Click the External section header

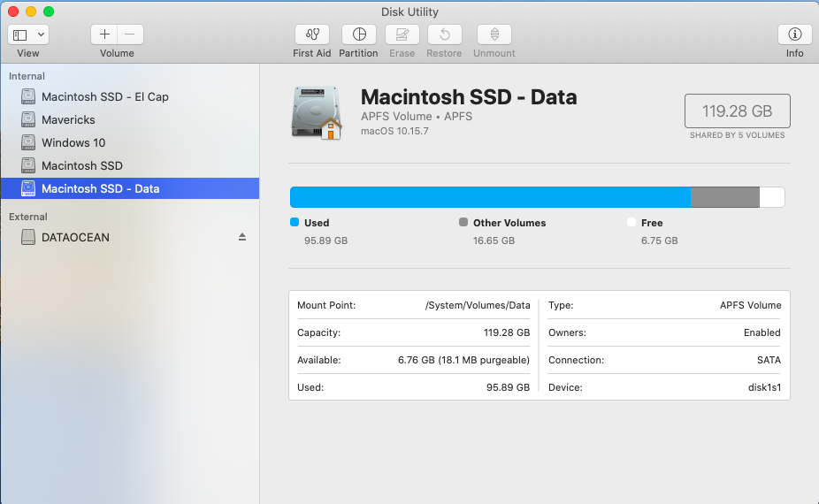point(27,217)
